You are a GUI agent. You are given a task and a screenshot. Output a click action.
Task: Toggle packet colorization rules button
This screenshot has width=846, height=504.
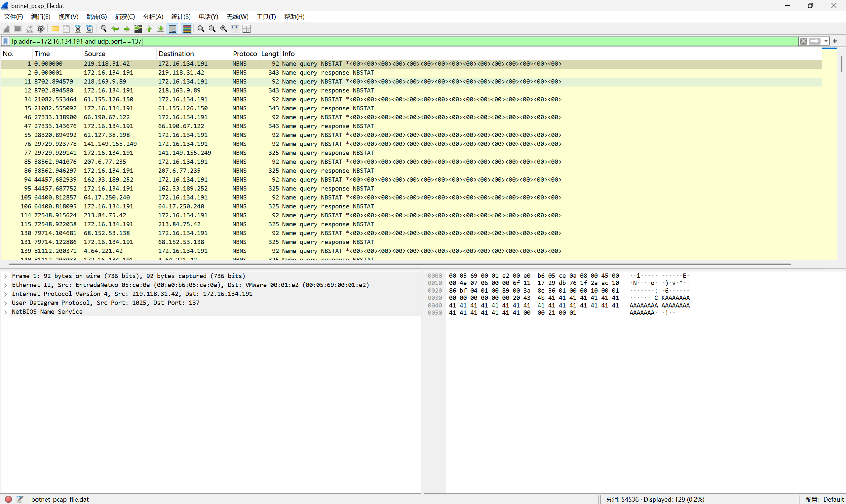(x=187, y=29)
